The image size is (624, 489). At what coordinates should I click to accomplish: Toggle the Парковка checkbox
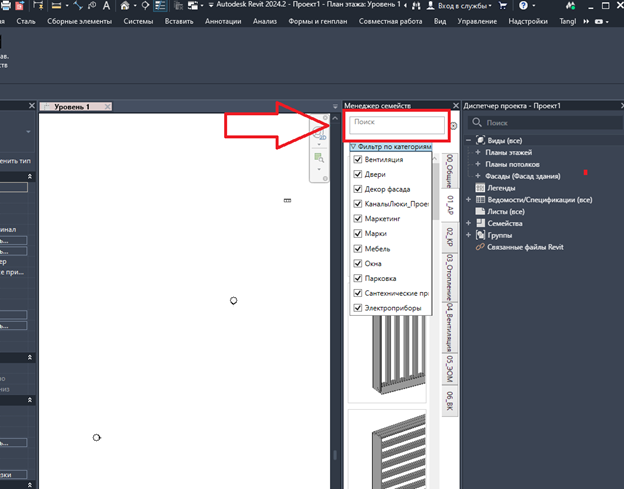tap(358, 278)
